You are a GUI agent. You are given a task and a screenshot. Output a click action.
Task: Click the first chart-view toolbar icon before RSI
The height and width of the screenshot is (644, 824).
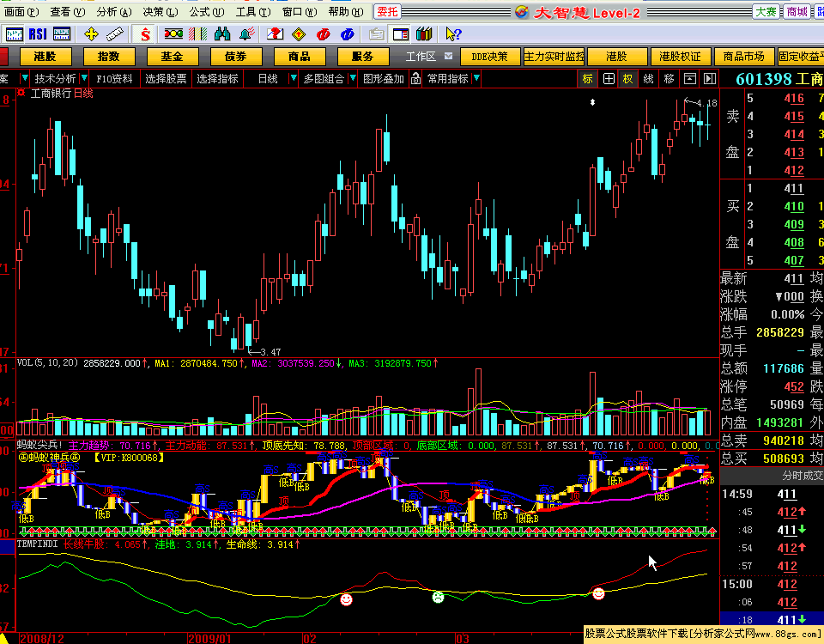[15, 34]
